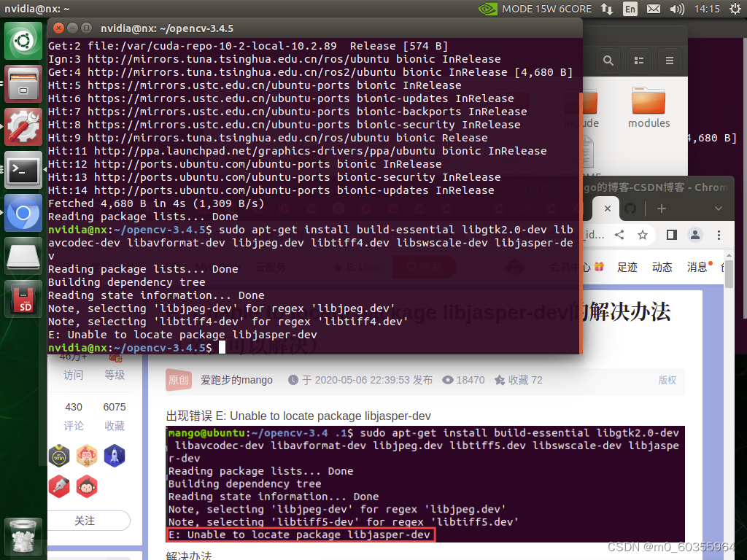The image size is (747, 560).
Task: Bookmark this page with the star icon
Action: [x=643, y=235]
